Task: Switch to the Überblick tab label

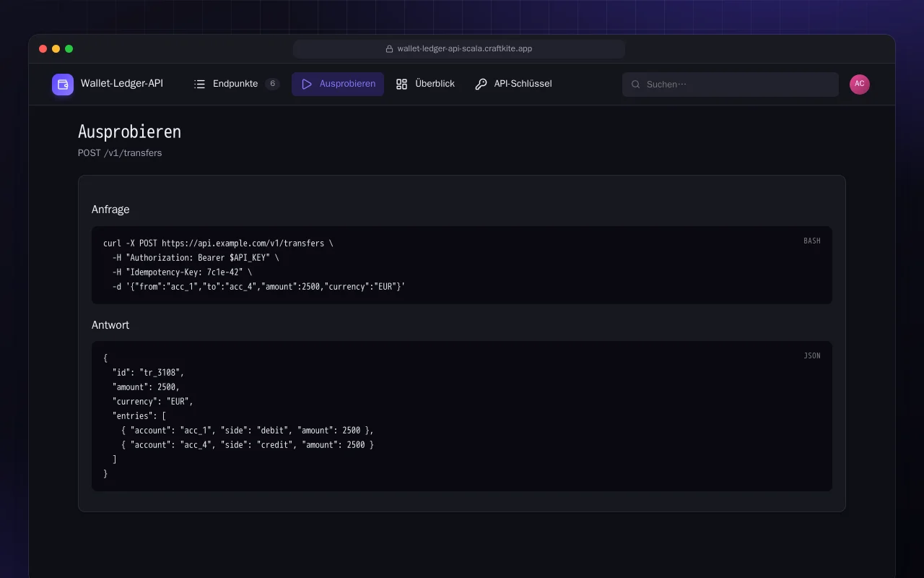Action: (435, 84)
